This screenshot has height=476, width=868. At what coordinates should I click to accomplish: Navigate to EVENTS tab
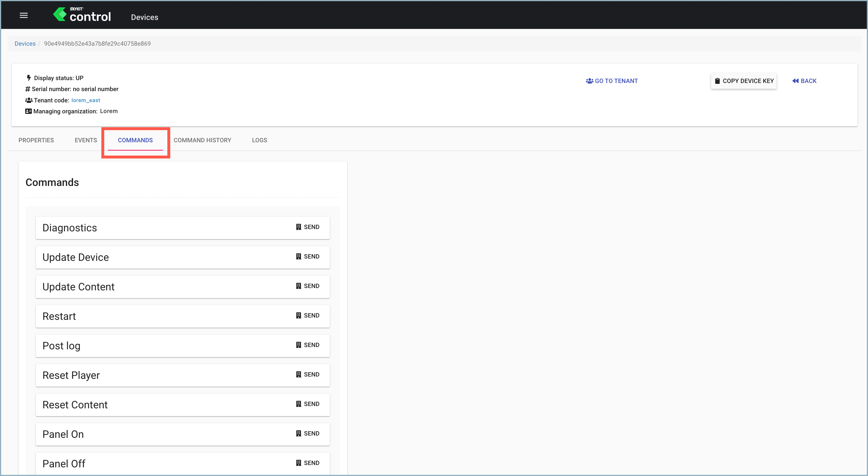[86, 140]
